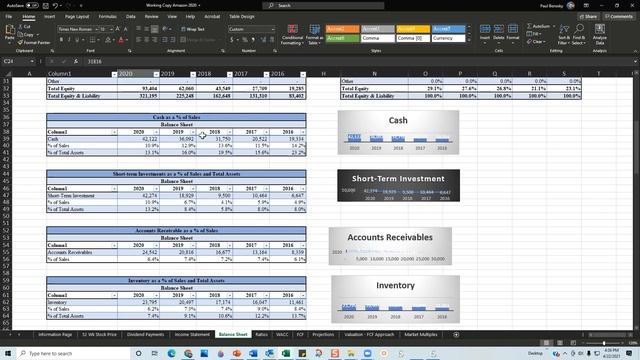Select the Cash chart
The height and width of the screenshot is (360, 640).
point(398,132)
